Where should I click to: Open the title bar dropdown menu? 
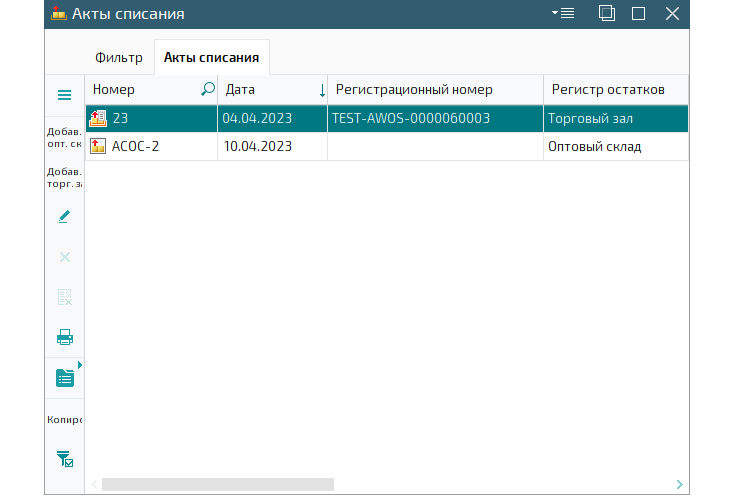click(x=562, y=14)
